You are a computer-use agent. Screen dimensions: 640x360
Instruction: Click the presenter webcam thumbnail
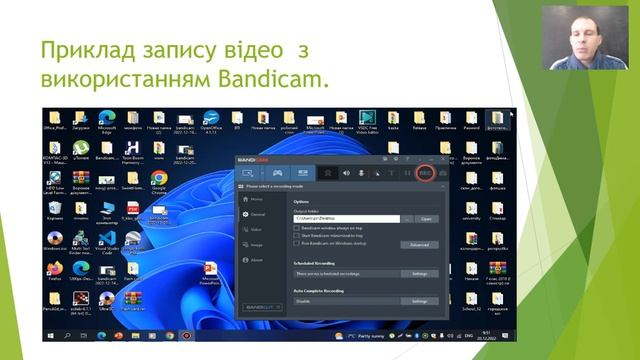pyautogui.click(x=585, y=38)
